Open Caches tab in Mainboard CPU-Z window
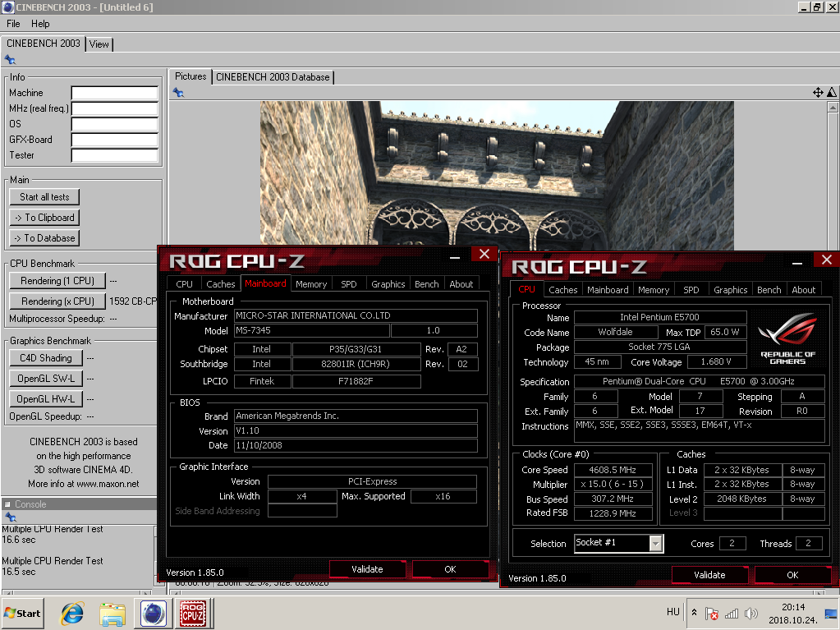840x630 pixels. [221, 284]
